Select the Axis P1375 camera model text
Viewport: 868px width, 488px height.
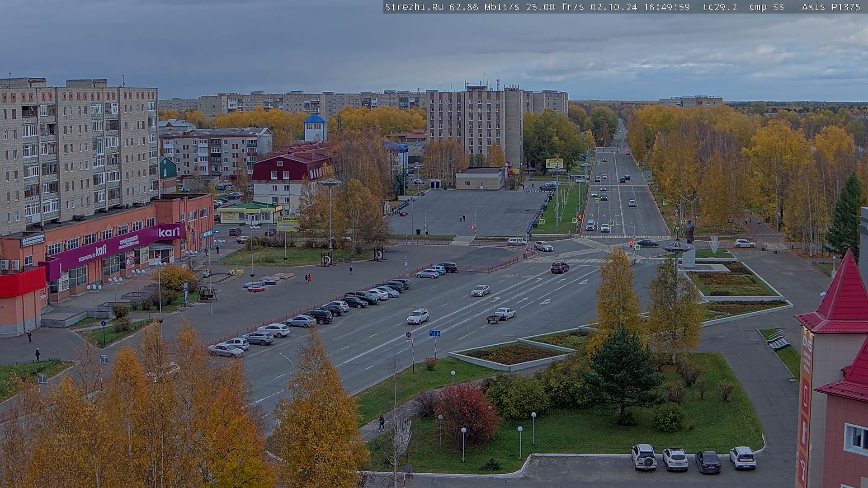click(x=831, y=7)
